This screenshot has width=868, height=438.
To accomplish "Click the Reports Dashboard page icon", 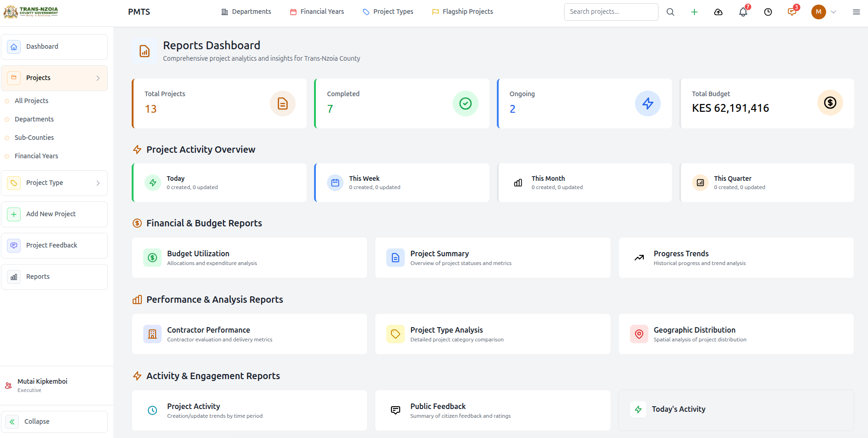I will point(145,51).
